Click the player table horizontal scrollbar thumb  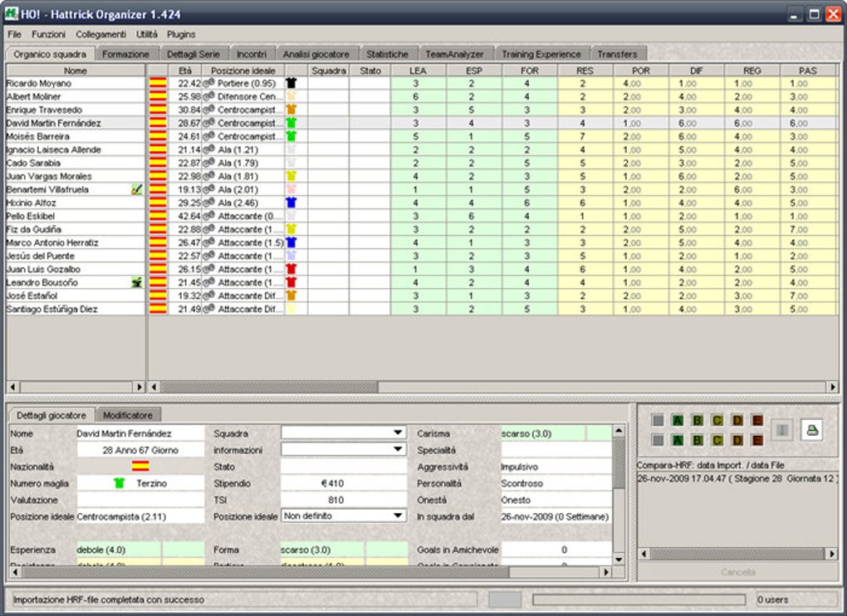pos(269,387)
